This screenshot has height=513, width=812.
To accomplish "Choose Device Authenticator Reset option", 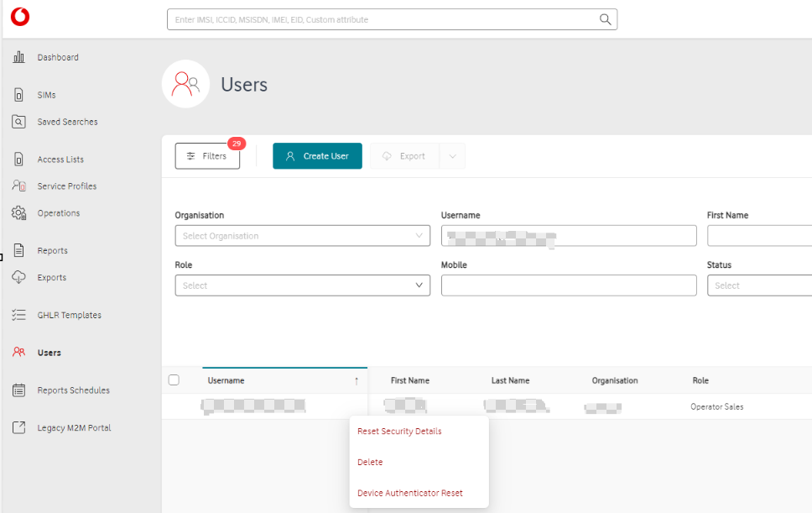I will (x=409, y=493).
